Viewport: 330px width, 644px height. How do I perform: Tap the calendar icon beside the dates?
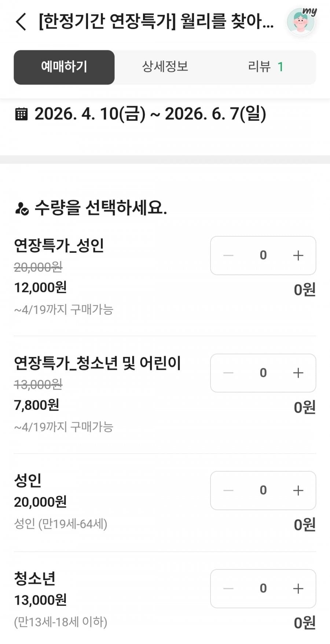21,114
